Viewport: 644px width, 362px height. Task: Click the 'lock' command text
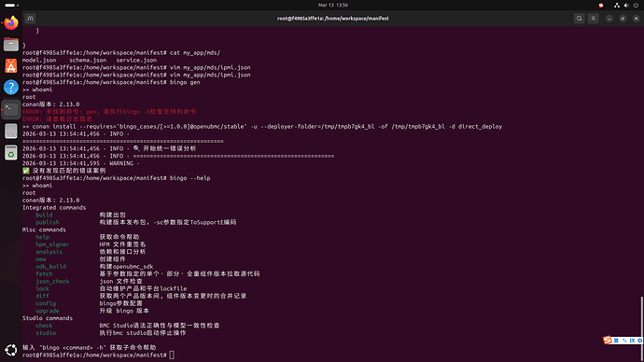[x=42, y=288]
